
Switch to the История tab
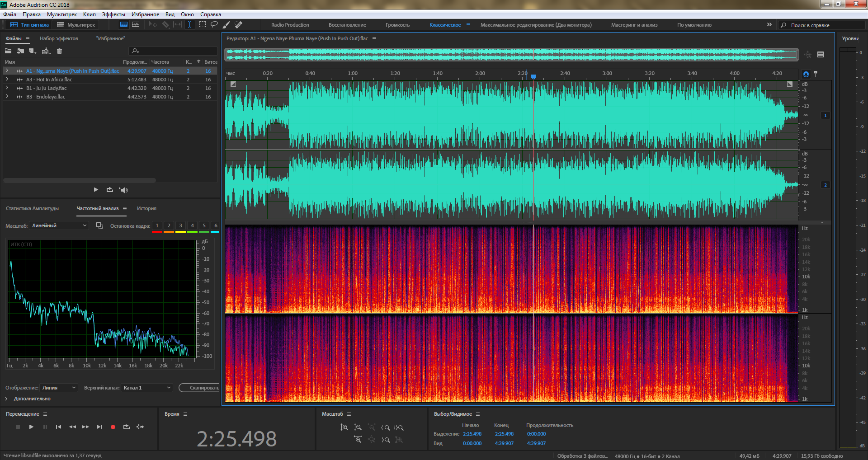pyautogui.click(x=146, y=208)
